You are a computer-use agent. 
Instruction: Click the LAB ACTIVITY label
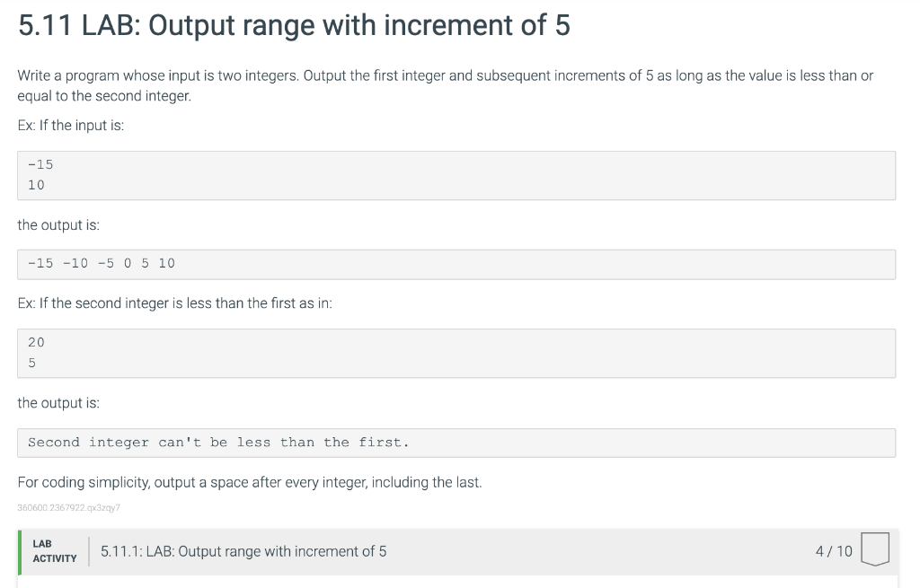pyautogui.click(x=54, y=551)
